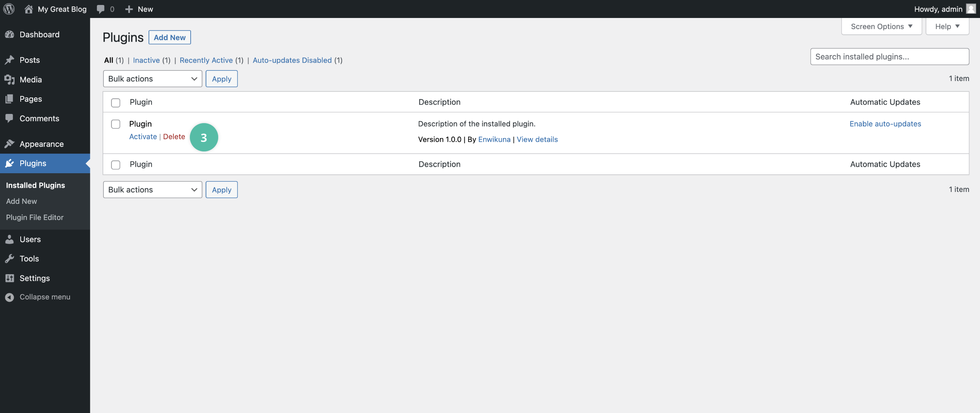This screenshot has height=413, width=980.
Task: Click Add New plugin button
Action: pos(169,37)
